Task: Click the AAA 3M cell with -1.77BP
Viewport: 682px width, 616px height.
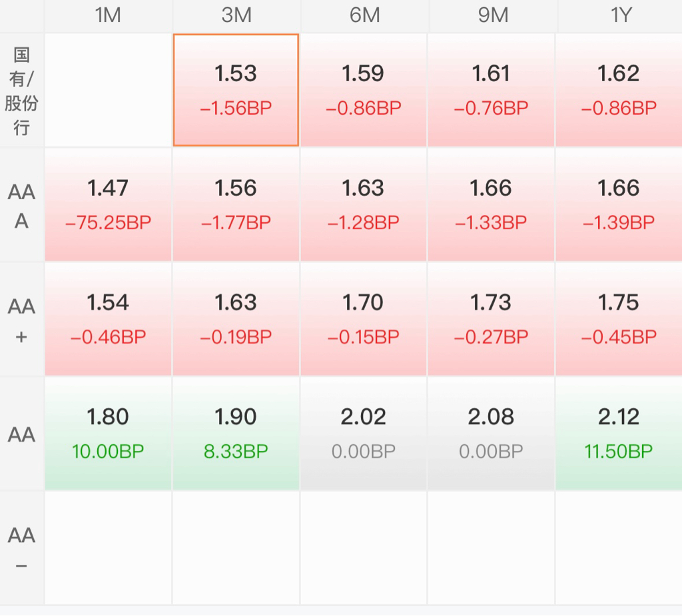Action: click(x=236, y=204)
